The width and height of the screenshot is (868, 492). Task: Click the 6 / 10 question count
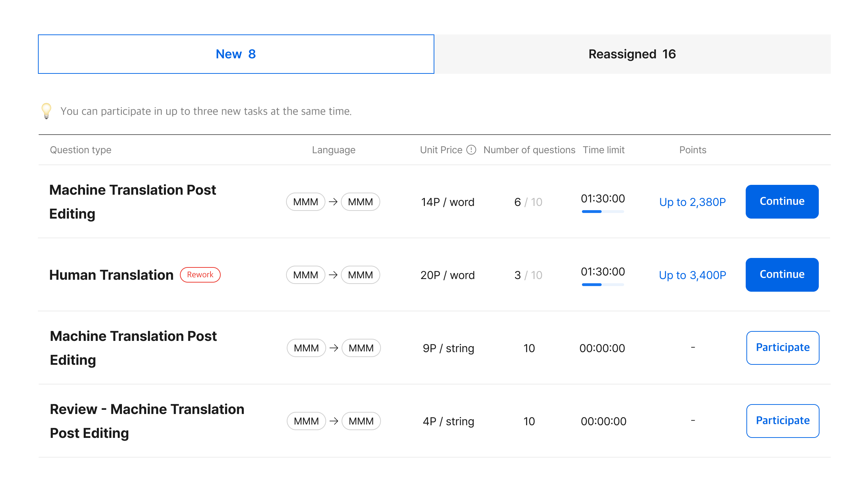pos(528,202)
